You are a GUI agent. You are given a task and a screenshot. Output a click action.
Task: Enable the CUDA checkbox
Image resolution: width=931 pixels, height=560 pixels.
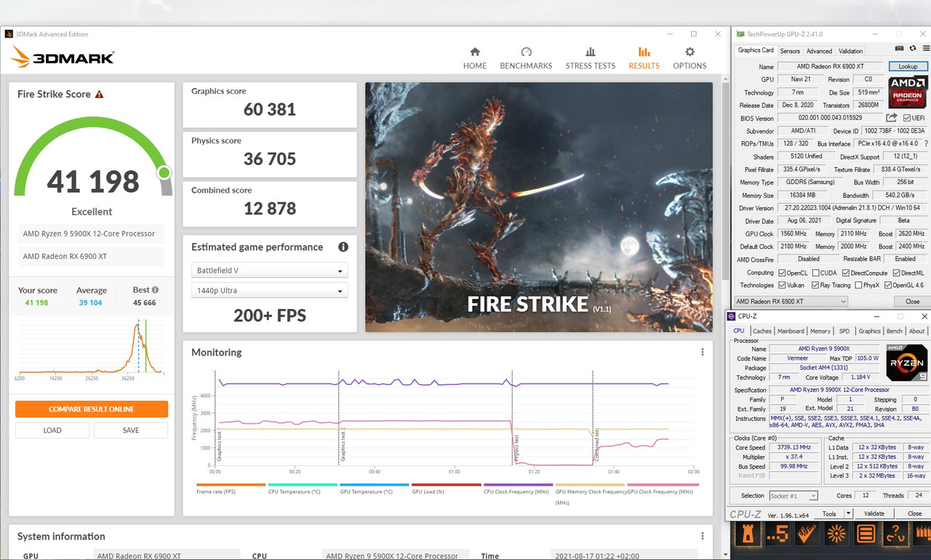[817, 273]
